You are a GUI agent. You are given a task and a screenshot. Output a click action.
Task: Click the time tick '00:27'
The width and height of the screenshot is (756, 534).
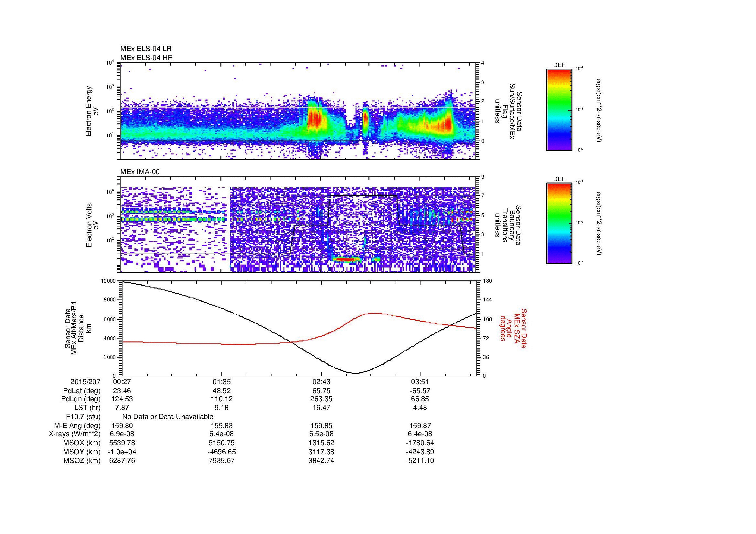122,382
